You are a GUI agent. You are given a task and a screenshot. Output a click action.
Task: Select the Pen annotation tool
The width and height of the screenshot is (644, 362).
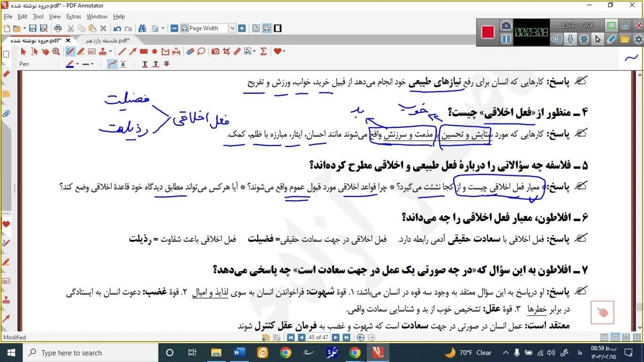70,51
